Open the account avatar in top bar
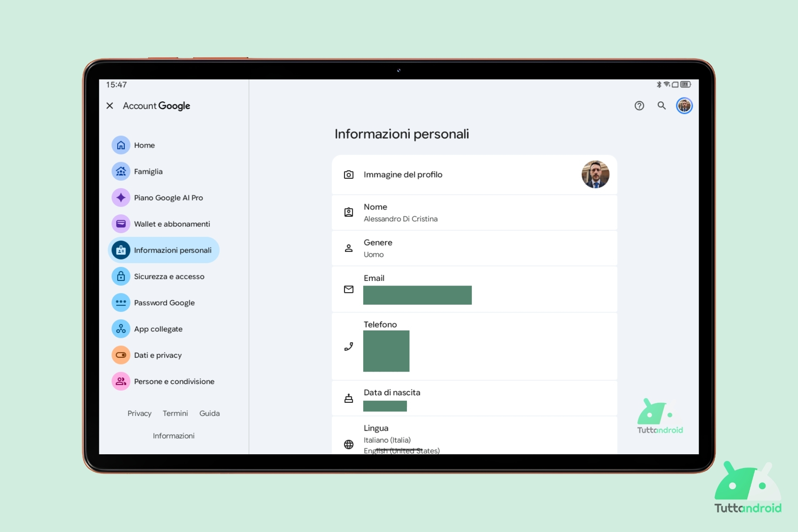The height and width of the screenshot is (532, 798). [684, 106]
